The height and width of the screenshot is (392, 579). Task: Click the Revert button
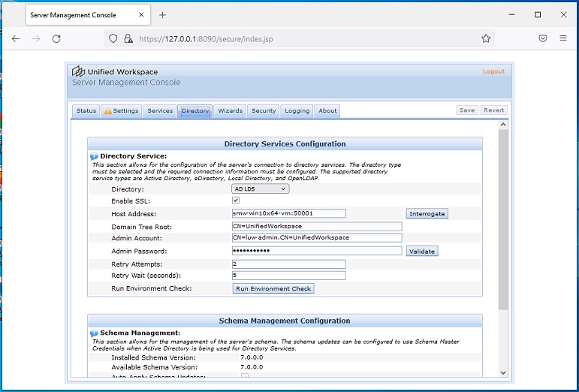point(493,110)
